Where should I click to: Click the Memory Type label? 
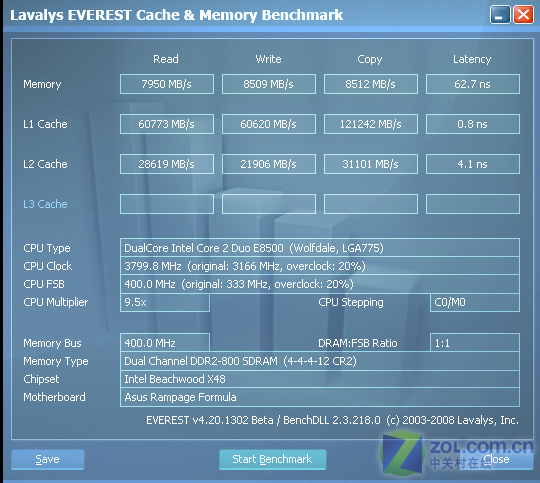56,361
